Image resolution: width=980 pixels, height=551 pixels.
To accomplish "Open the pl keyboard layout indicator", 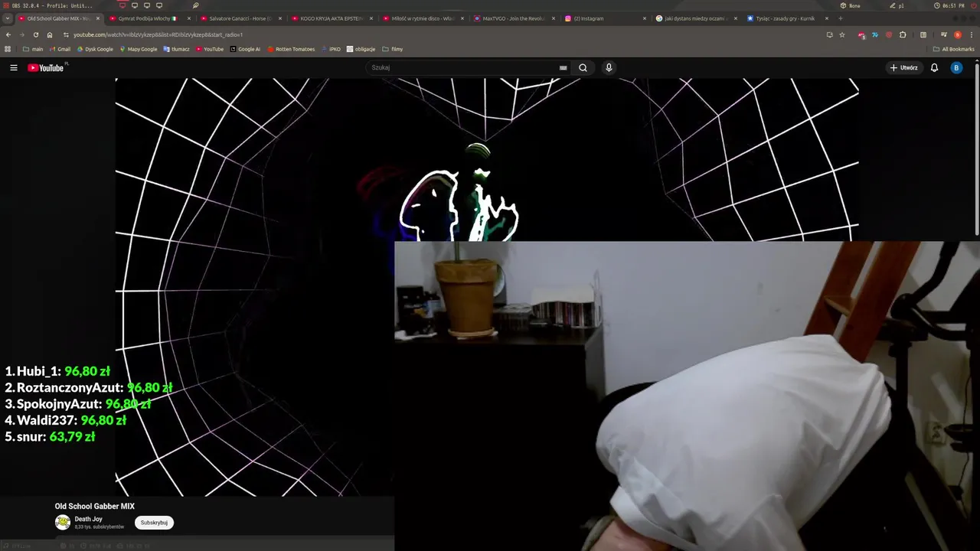I will point(897,5).
